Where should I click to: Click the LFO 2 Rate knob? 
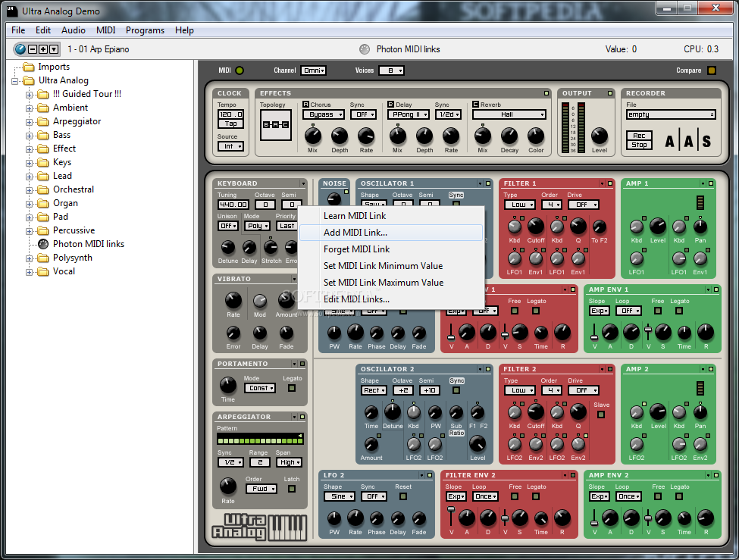(355, 518)
